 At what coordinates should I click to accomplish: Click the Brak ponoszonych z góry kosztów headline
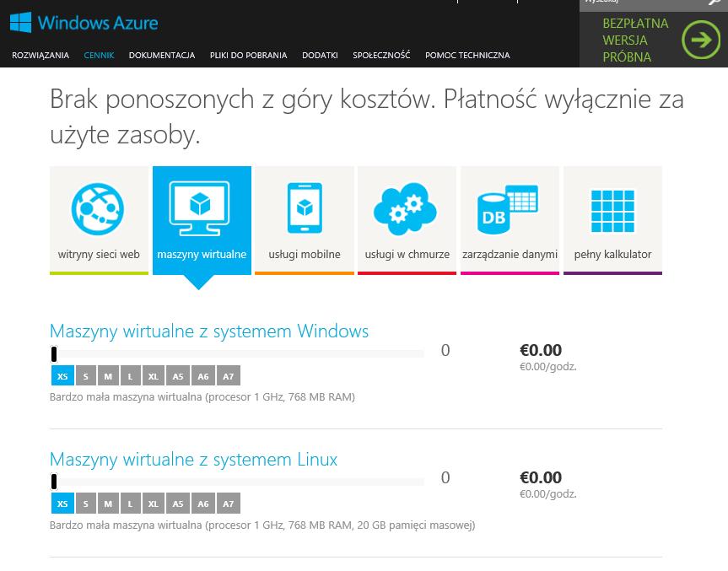pyautogui.click(x=366, y=117)
